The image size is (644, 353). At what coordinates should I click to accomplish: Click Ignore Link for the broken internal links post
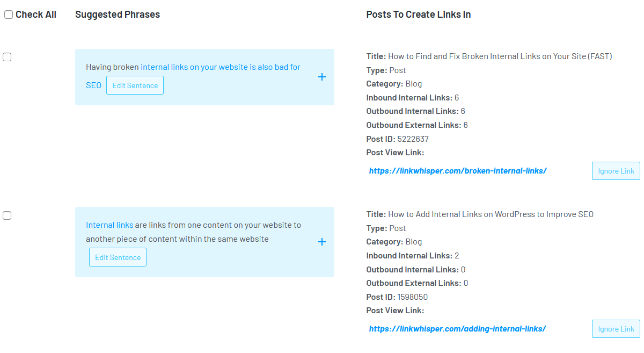pyautogui.click(x=616, y=170)
